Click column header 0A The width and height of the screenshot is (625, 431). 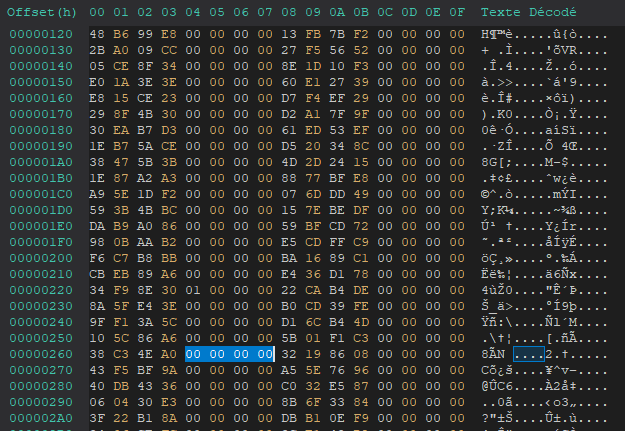click(x=337, y=12)
